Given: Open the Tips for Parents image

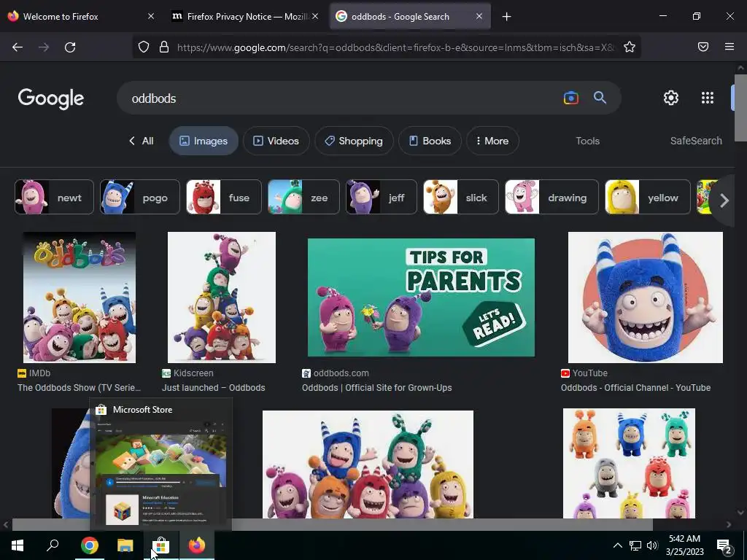Looking at the screenshot, I should (421, 297).
